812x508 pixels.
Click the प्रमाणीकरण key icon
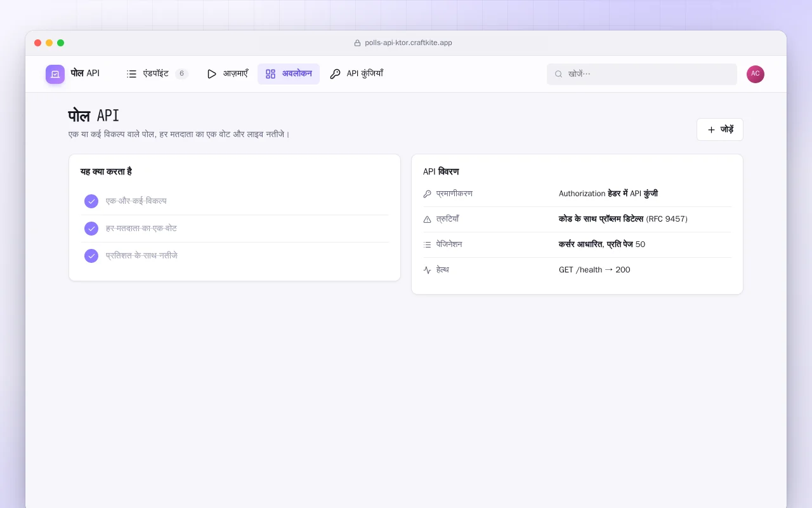pyautogui.click(x=427, y=194)
